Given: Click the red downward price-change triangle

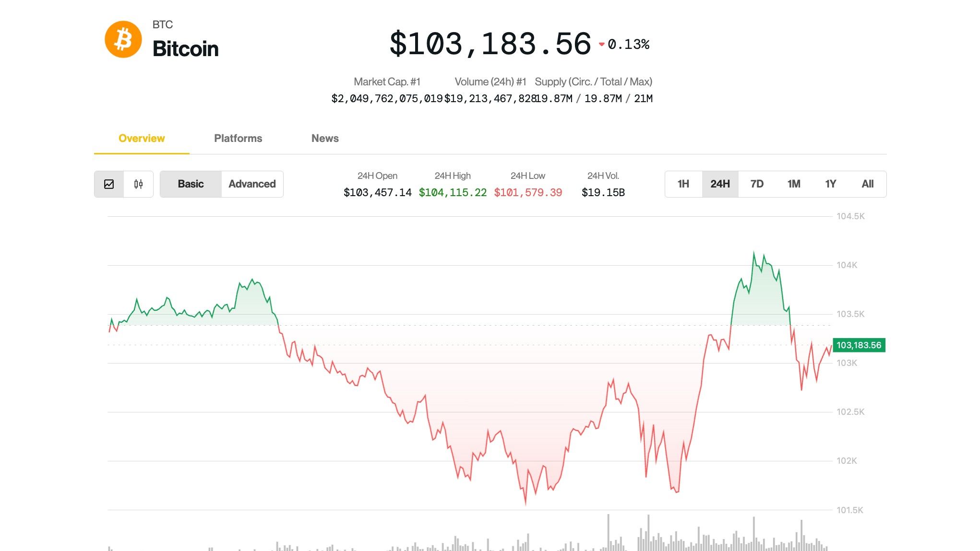Looking at the screenshot, I should (602, 44).
